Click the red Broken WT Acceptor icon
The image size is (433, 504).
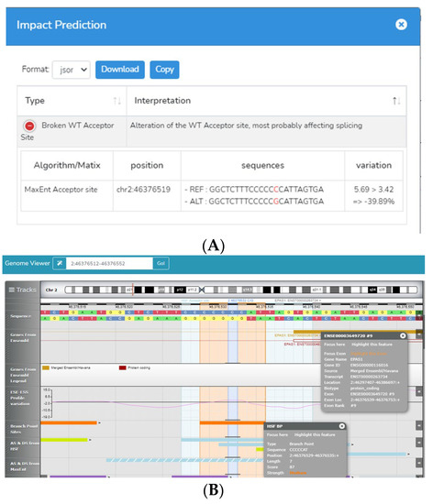29,126
